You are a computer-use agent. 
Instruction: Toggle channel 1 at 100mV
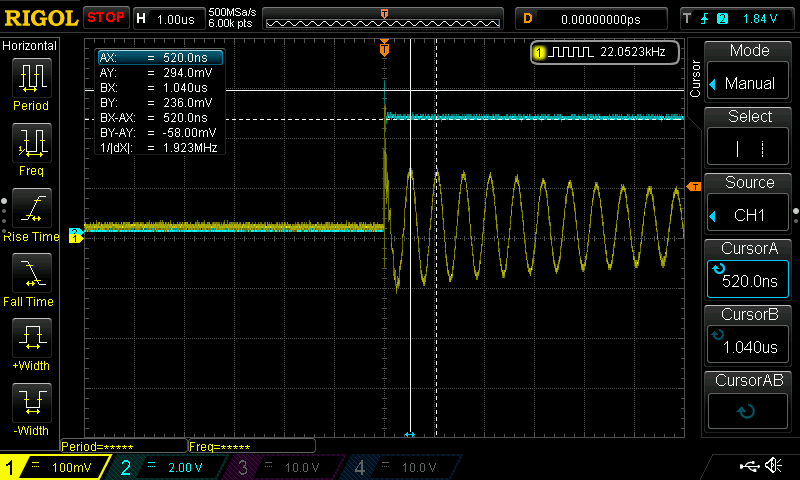(x=56, y=467)
